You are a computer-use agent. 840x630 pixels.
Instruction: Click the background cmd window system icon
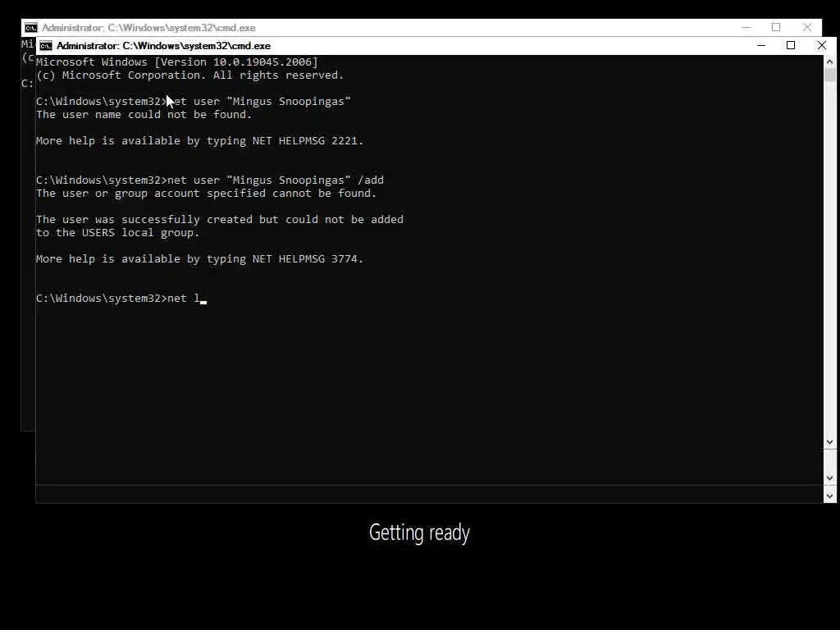(x=31, y=28)
